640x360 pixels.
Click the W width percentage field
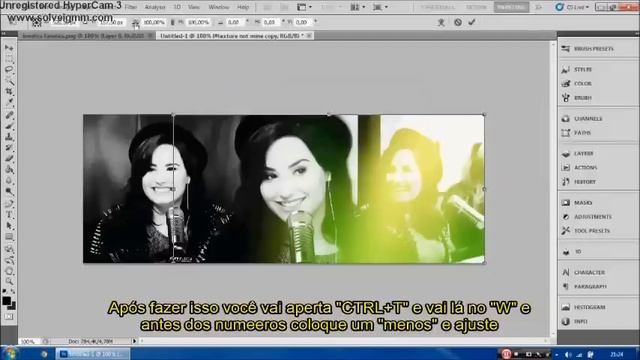click(x=153, y=22)
